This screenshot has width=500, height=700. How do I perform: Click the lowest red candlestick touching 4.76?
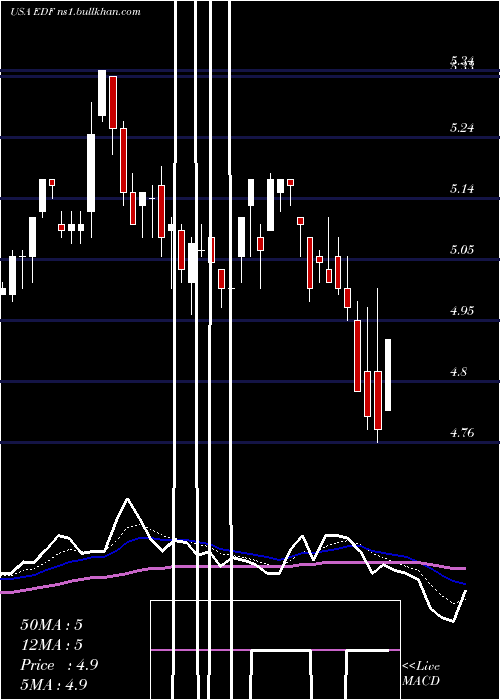[378, 400]
